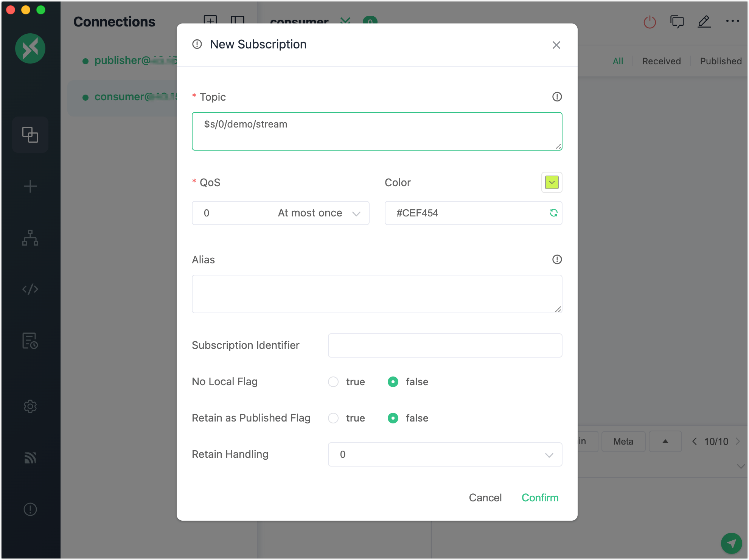The image size is (749, 560).
Task: Open the color picker swatch dropdown
Action: click(x=552, y=182)
